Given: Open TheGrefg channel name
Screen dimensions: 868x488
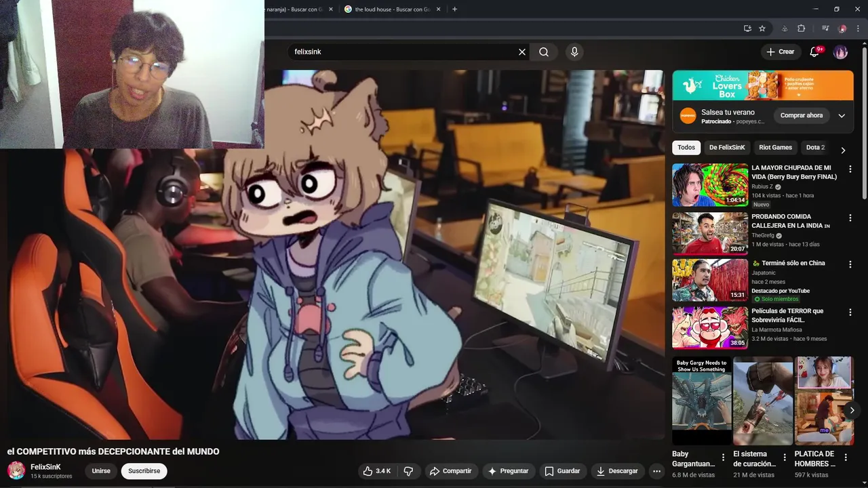Looking at the screenshot, I should click(763, 235).
